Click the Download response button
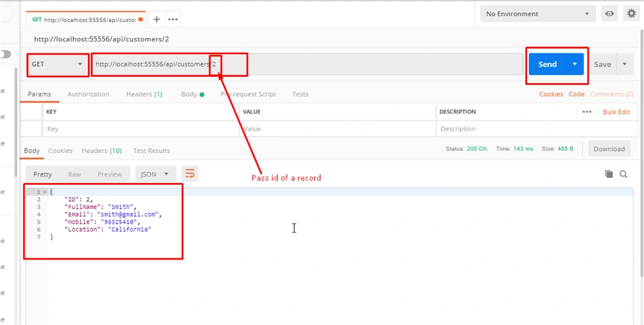The height and width of the screenshot is (325, 644). coord(609,149)
